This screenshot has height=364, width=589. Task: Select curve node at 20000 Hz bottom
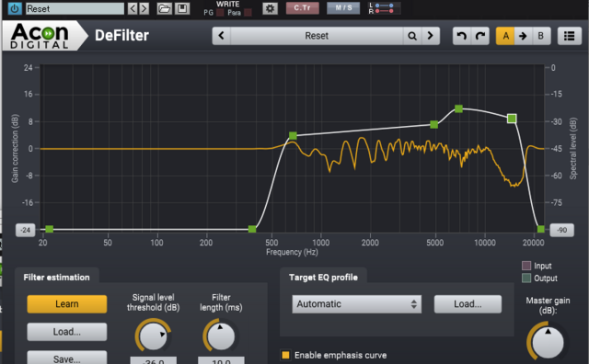click(541, 229)
